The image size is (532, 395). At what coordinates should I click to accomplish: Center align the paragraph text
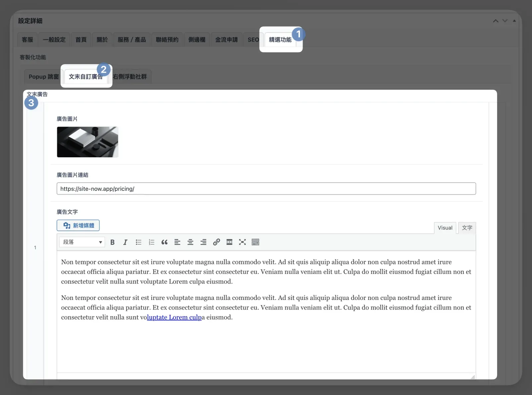190,242
